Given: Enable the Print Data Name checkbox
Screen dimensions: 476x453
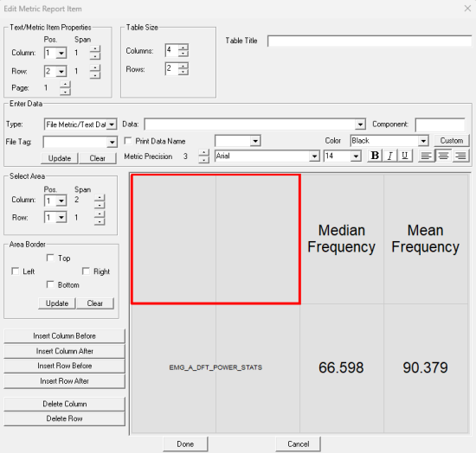Looking at the screenshot, I should pyautogui.click(x=128, y=141).
